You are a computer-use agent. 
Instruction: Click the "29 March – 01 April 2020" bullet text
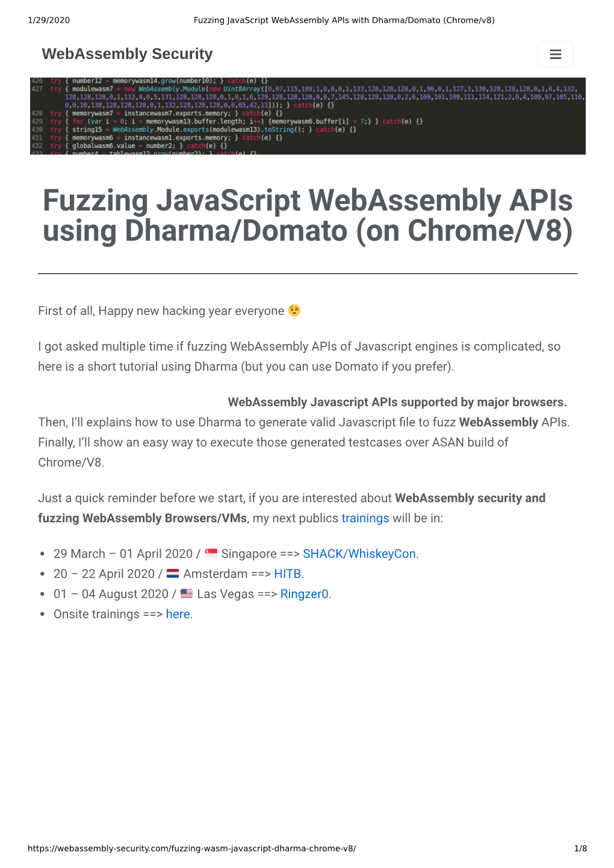click(x=123, y=553)
